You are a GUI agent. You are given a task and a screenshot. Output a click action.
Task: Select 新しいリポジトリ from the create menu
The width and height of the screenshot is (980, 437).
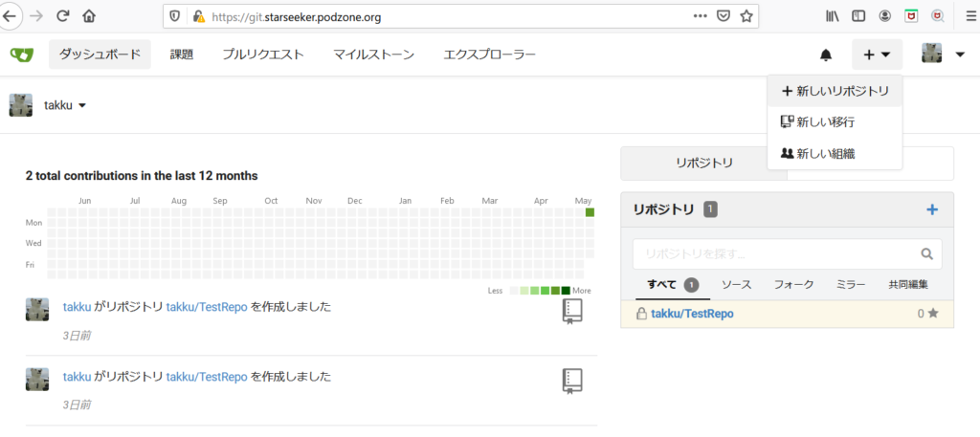(x=835, y=91)
